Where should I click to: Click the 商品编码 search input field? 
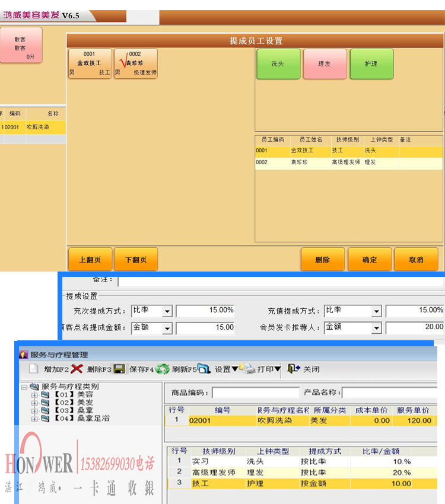click(x=256, y=393)
